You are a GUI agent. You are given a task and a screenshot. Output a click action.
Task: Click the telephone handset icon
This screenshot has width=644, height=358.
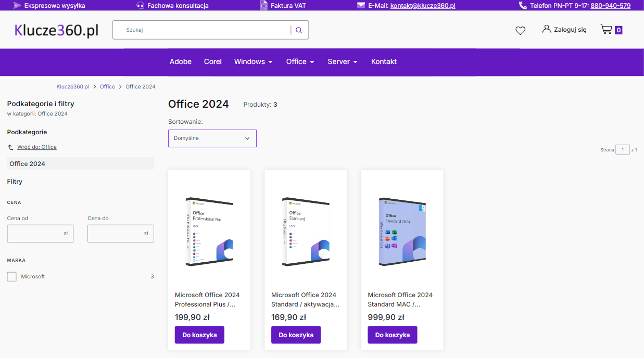click(x=523, y=5)
